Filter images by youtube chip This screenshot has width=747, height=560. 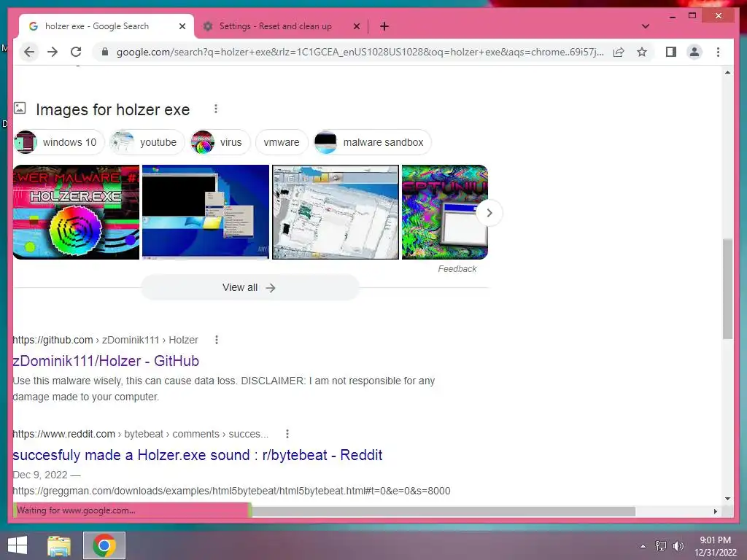[147, 142]
